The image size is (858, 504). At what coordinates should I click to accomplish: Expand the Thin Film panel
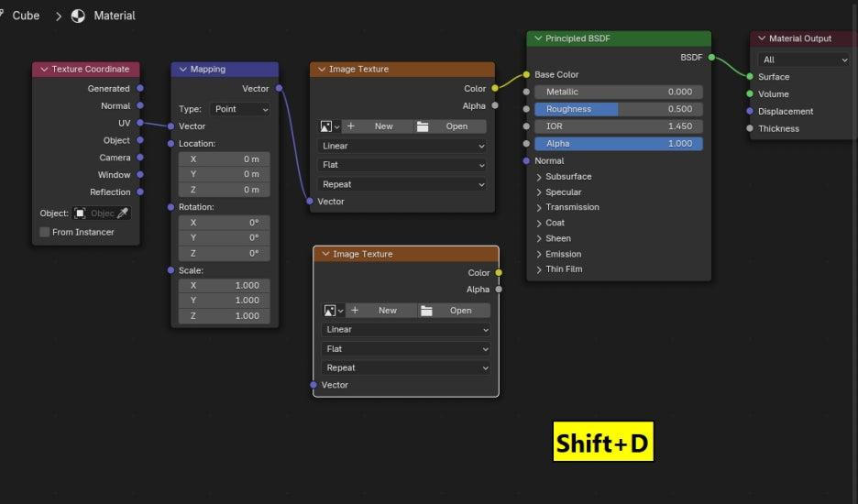tap(539, 269)
